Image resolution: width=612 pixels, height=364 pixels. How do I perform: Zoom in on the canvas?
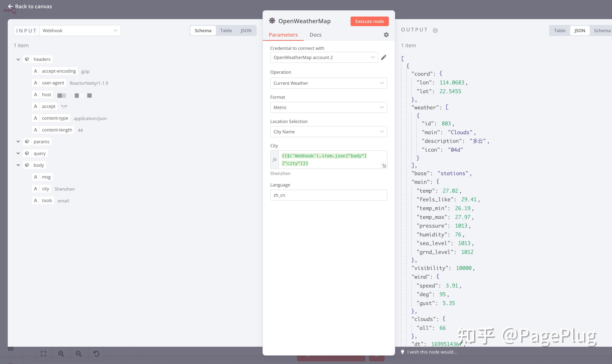[61, 354]
